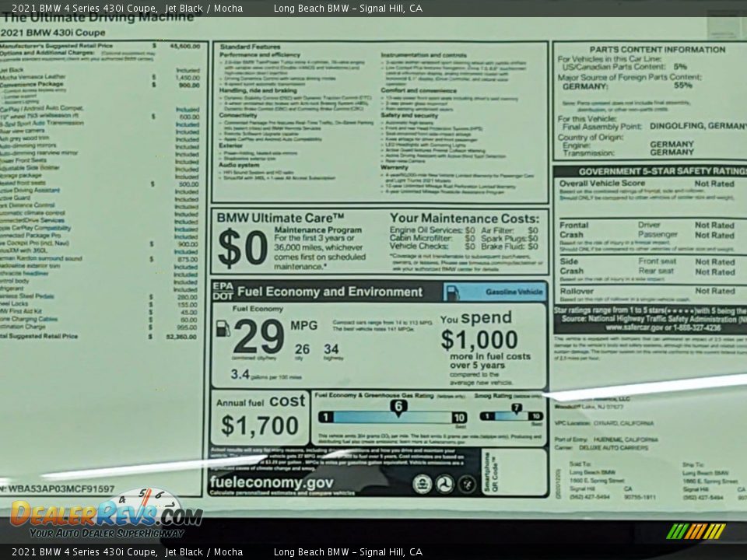The width and height of the screenshot is (747, 560).
Task: Select the Smartphone QR Code box
Action: click(x=514, y=472)
